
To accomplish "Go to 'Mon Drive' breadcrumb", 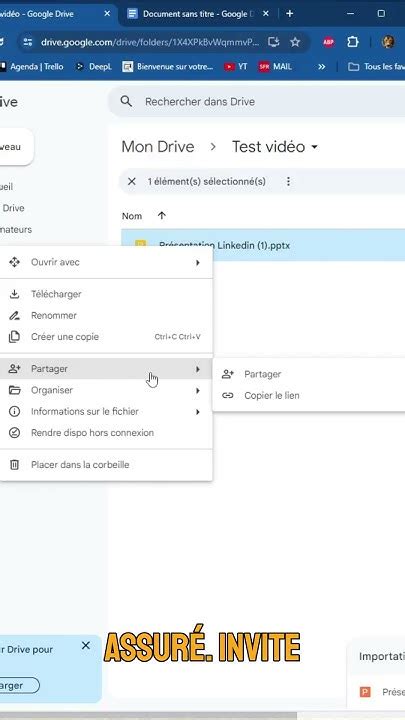I will 158,147.
